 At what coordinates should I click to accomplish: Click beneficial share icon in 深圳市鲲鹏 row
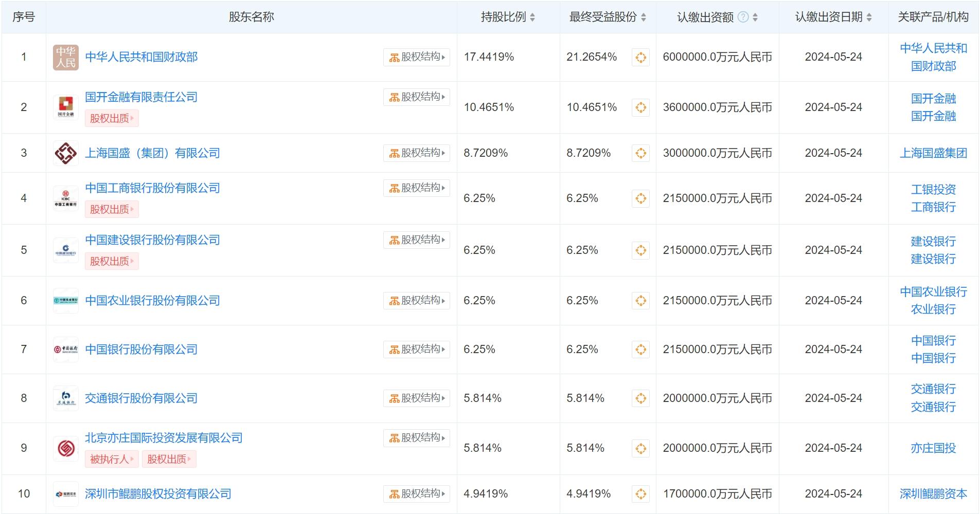[640, 494]
